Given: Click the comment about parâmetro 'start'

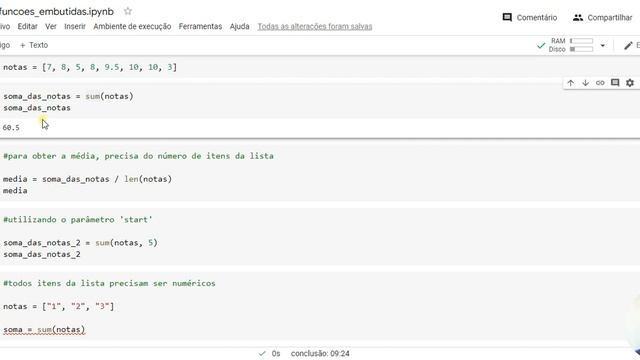Looking at the screenshot, I should pyautogui.click(x=78, y=220).
